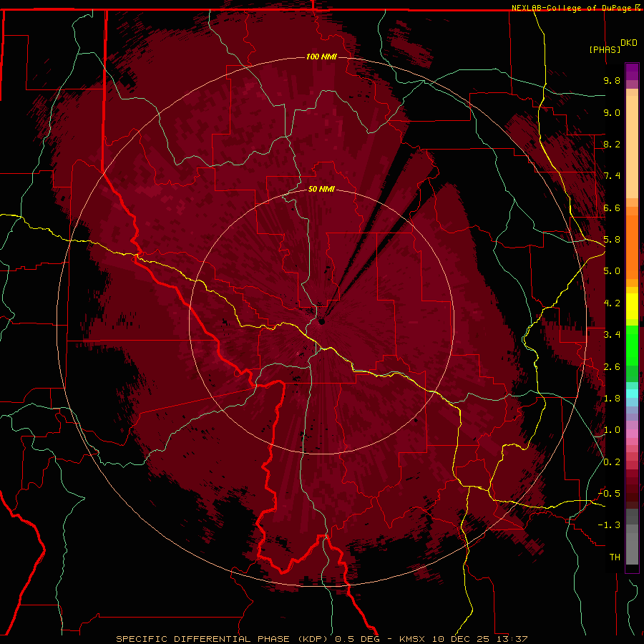This screenshot has height=644, width=644.
Task: Click the 6.6 value on the scale
Action: [x=612, y=208]
